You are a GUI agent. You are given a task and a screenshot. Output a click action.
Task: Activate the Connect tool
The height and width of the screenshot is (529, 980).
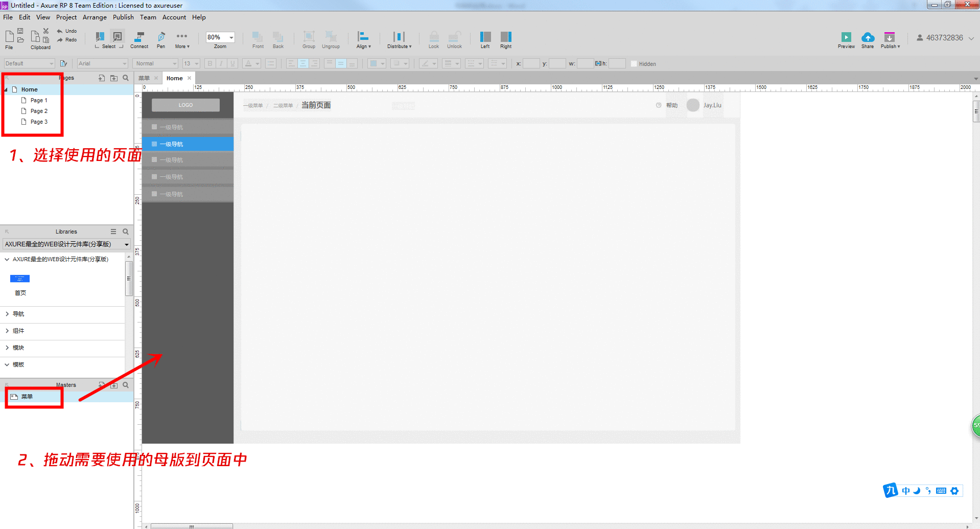139,39
